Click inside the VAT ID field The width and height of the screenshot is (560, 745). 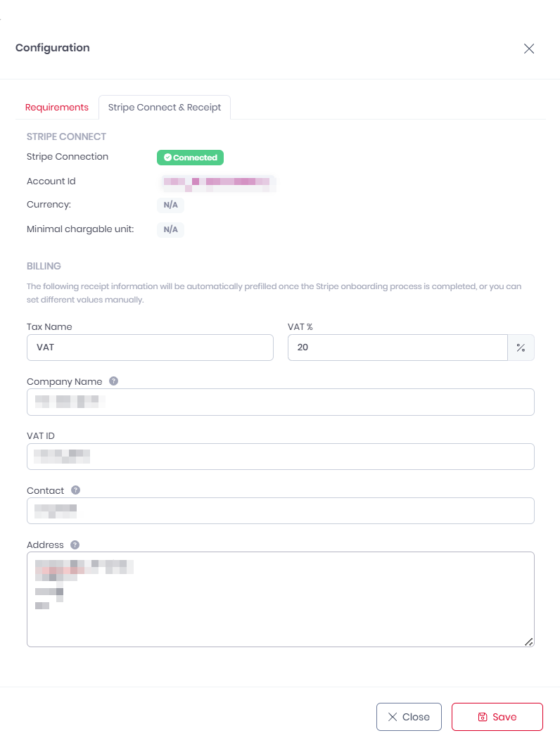tap(280, 457)
